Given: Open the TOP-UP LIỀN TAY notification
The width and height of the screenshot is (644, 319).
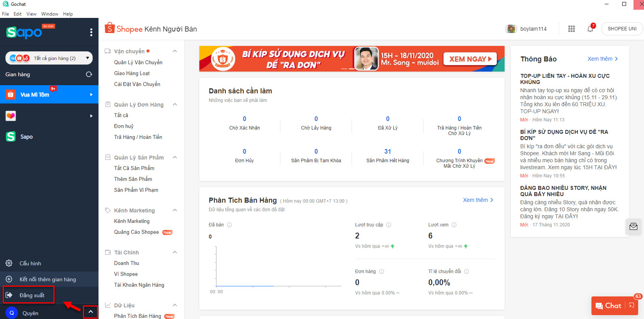Looking at the screenshot, I should click(x=565, y=79).
